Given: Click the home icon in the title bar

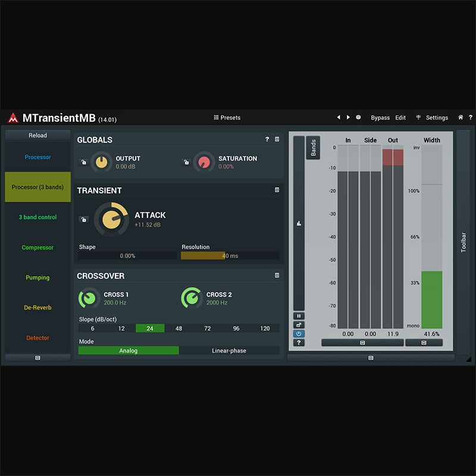Looking at the screenshot, I should tap(461, 117).
